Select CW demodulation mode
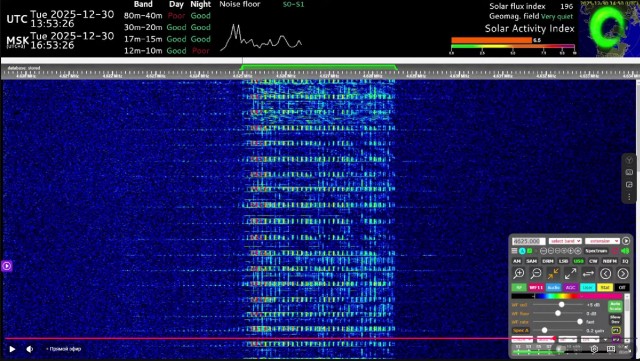Screen dimensions: 640x361 pos(593,261)
